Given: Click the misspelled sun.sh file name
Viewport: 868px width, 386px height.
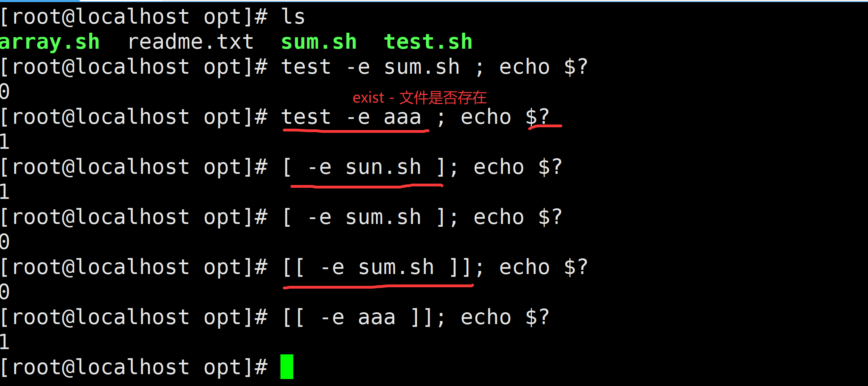Looking at the screenshot, I should coord(383,167).
